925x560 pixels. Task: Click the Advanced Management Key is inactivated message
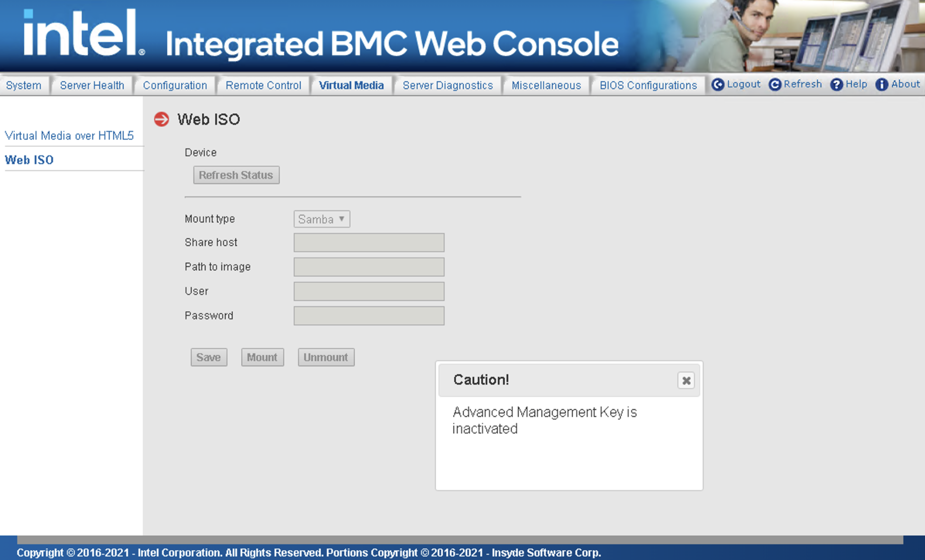pyautogui.click(x=544, y=420)
